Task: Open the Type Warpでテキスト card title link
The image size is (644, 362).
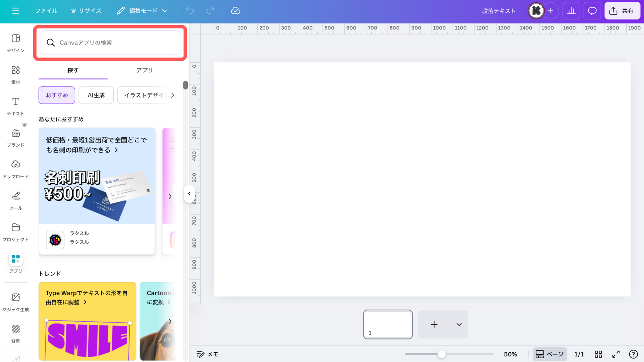Action: [x=87, y=298]
